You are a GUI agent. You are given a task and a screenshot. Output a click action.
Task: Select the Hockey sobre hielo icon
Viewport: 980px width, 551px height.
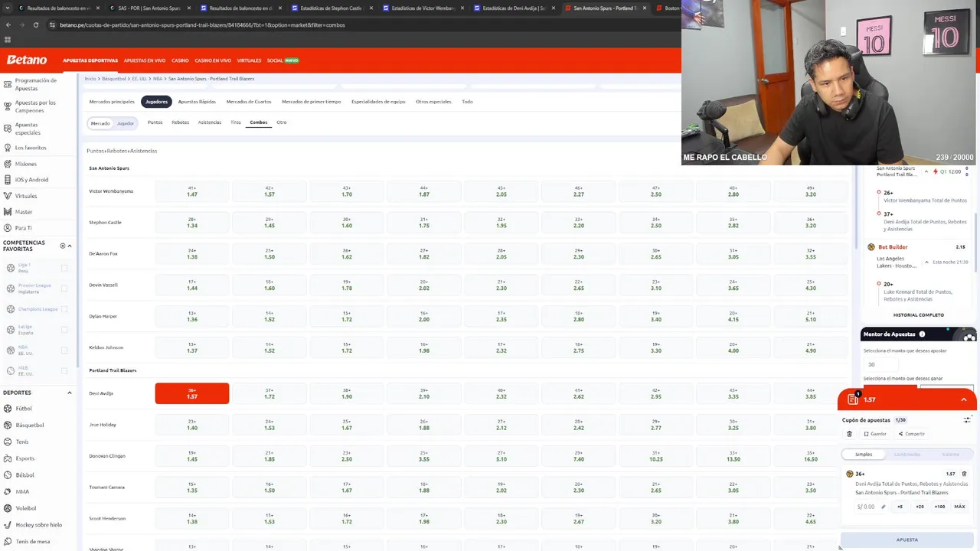point(8,525)
